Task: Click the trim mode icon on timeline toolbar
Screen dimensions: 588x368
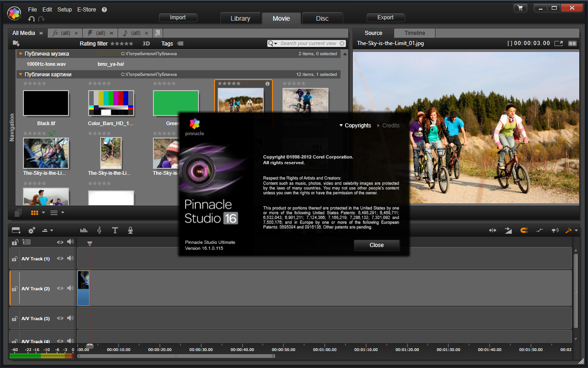Action: (x=492, y=230)
